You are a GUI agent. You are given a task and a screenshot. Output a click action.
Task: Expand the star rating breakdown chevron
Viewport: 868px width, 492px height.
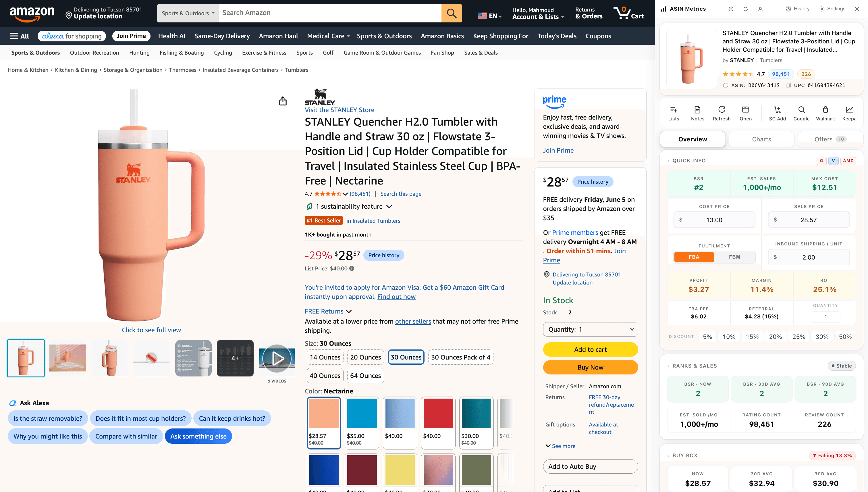[345, 194]
